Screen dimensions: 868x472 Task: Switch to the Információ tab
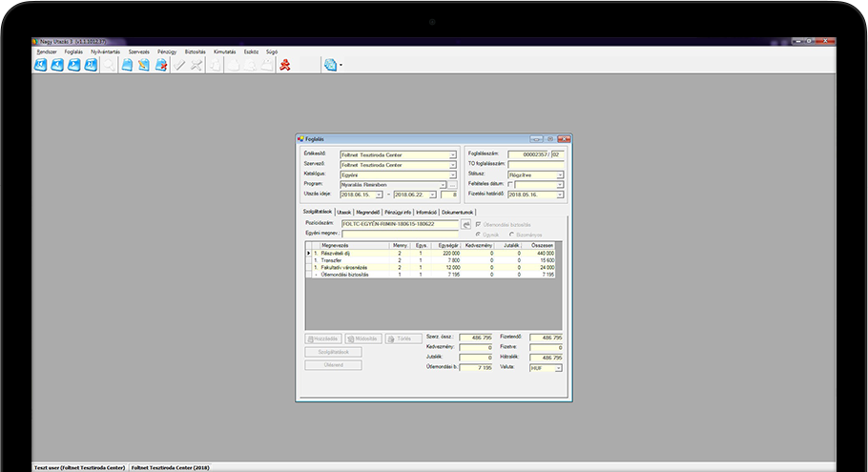coord(426,212)
